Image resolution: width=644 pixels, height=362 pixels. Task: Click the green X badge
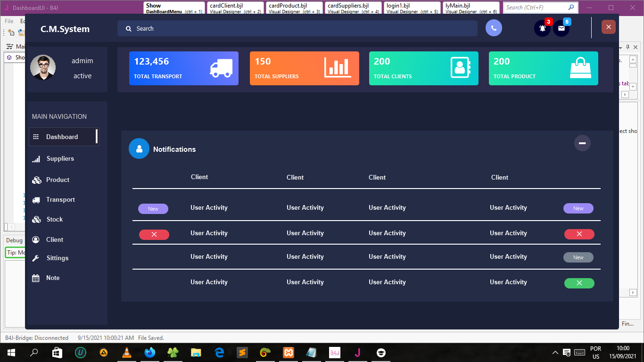pyautogui.click(x=579, y=283)
